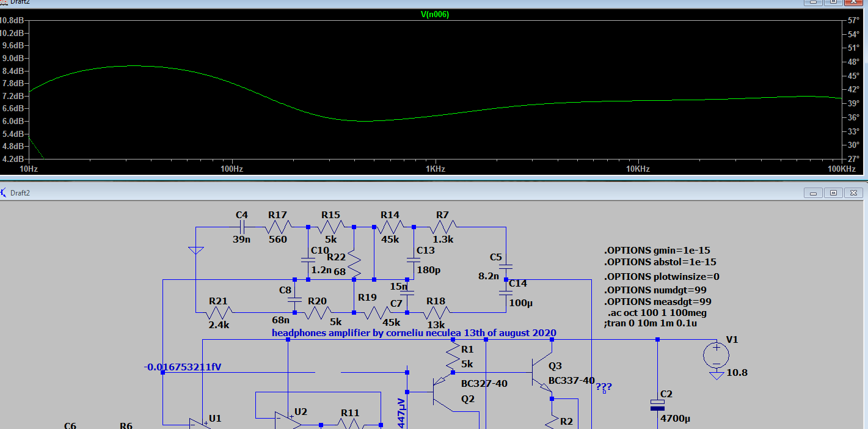Click the 100Hz label on frequency axis
Image resolution: width=868 pixels, height=429 pixels.
(x=232, y=169)
